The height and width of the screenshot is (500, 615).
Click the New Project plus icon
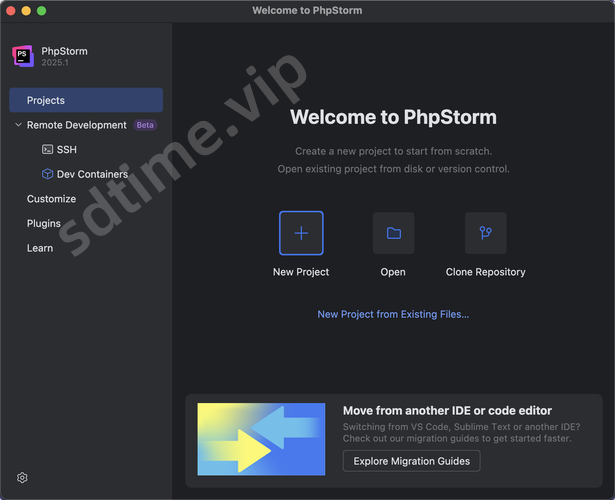(301, 233)
